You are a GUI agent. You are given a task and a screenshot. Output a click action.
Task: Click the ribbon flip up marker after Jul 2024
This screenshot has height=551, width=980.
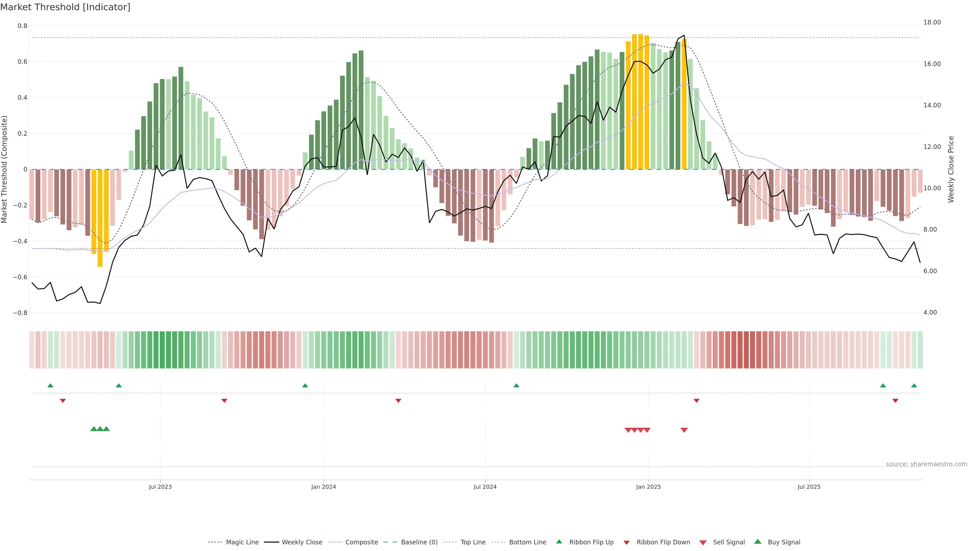pyautogui.click(x=516, y=386)
